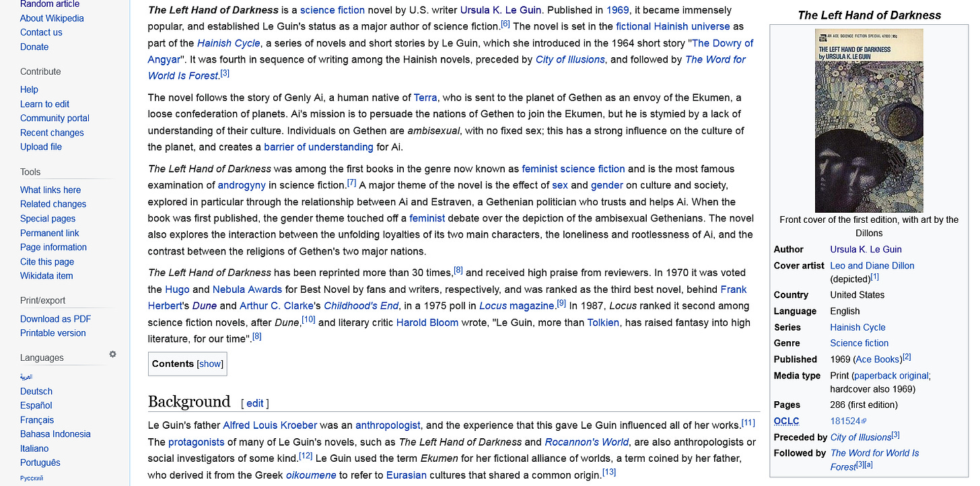Open The Dowry of Angyar link
Screen dimensions: 980x486
pyautogui.click(x=450, y=51)
